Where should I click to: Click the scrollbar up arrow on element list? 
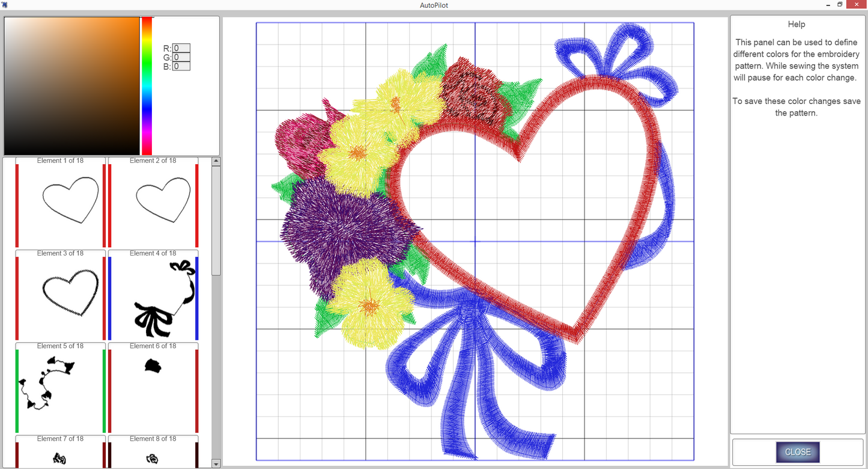pyautogui.click(x=216, y=160)
